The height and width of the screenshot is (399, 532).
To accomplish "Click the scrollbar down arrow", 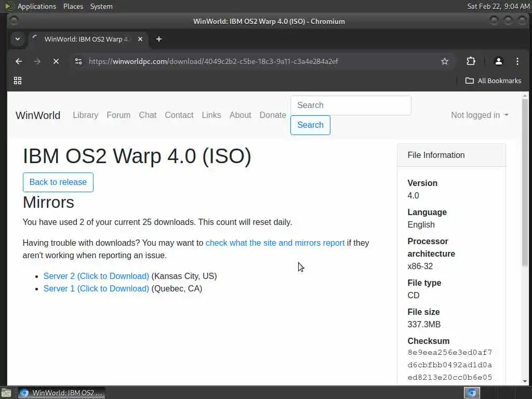I will point(525,381).
